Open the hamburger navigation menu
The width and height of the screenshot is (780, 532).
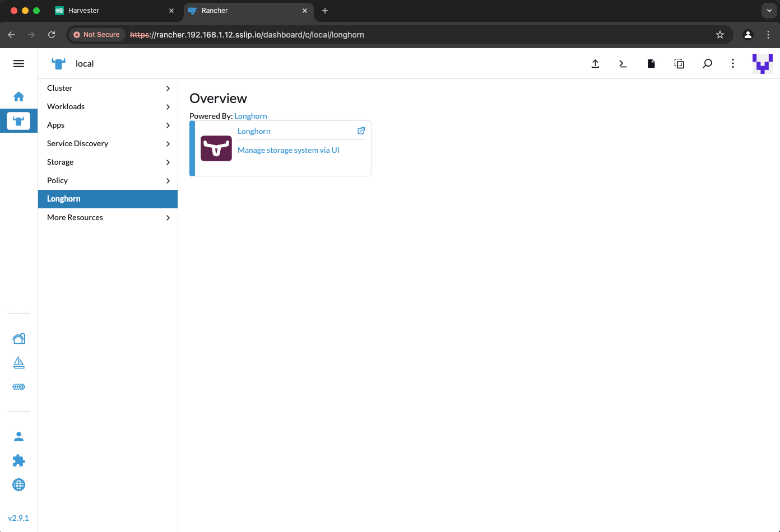[18, 64]
